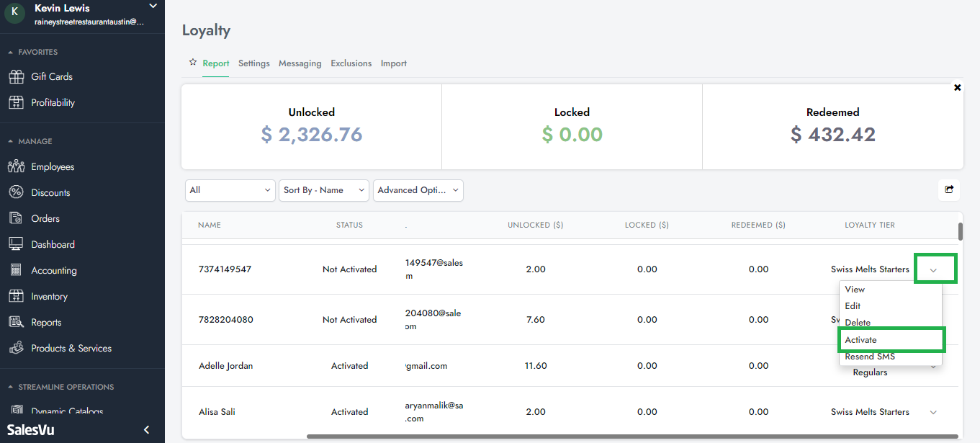Star the Loyalty Report as favorite
The image size is (980, 443).
192,63
